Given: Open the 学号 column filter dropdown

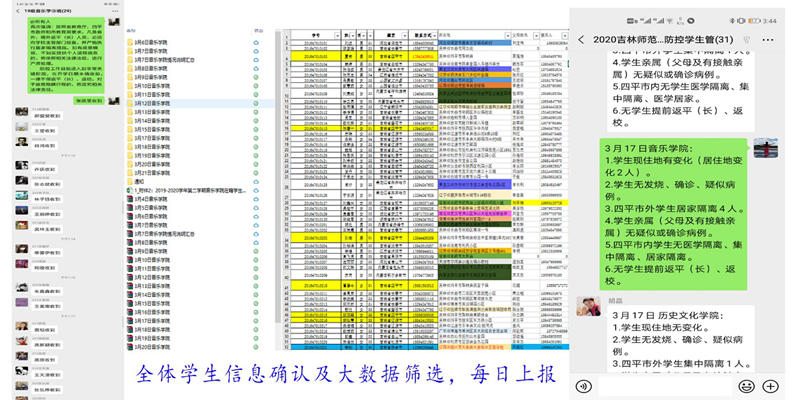Looking at the screenshot, I should 338,33.
